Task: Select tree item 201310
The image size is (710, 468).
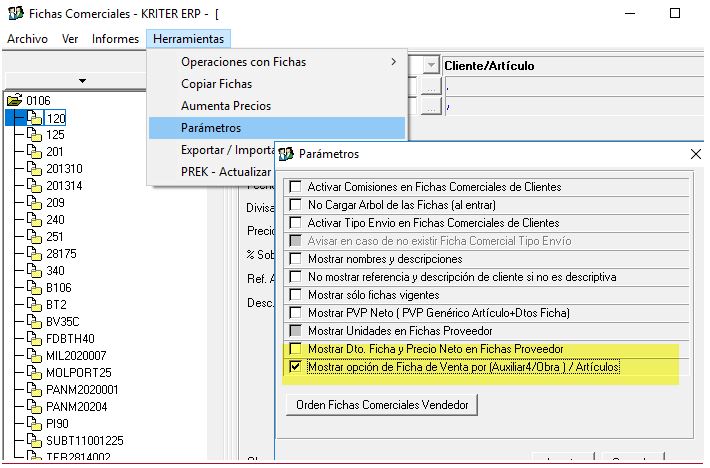Action: pos(64,168)
